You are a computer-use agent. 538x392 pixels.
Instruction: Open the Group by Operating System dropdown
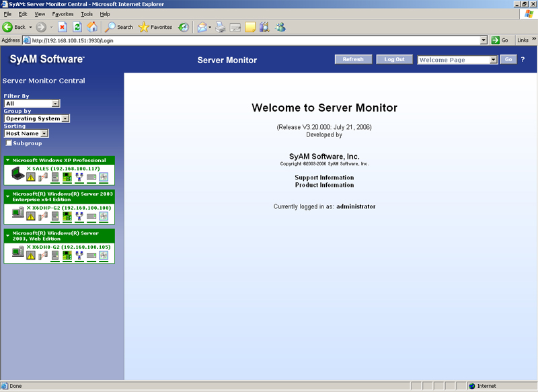pyautogui.click(x=65, y=118)
